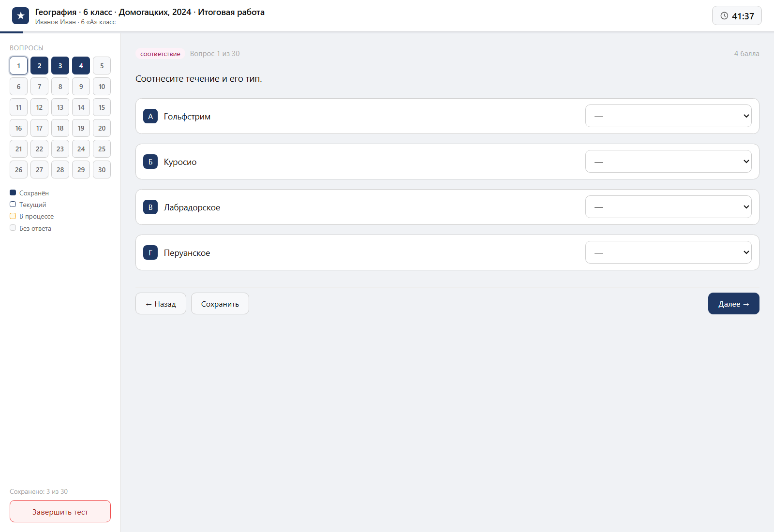Go to next question with Далее
This screenshot has width=774, height=532.
pyautogui.click(x=733, y=304)
